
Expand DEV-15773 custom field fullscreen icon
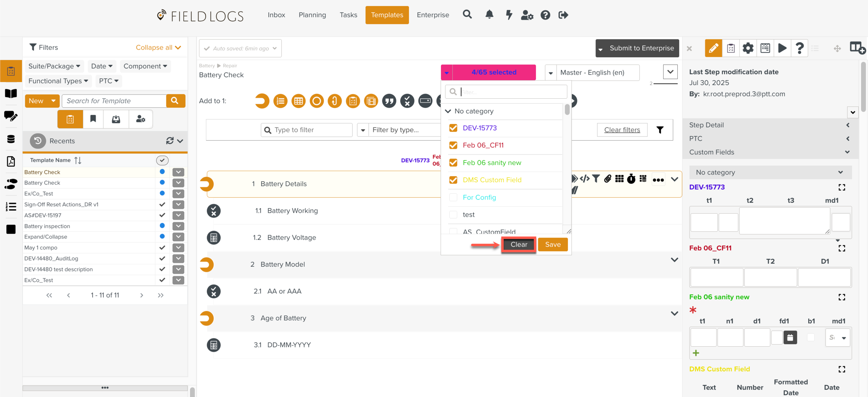[x=842, y=188]
